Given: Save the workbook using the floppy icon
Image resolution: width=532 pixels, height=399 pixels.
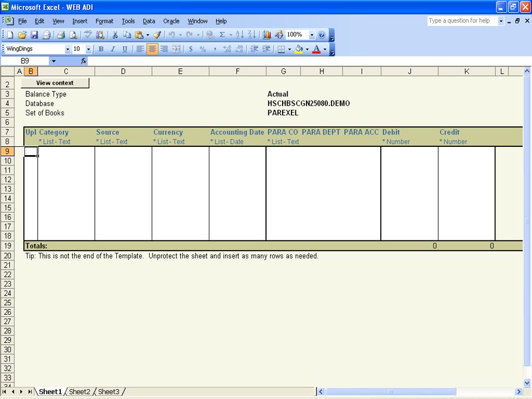Looking at the screenshot, I should (34, 34).
